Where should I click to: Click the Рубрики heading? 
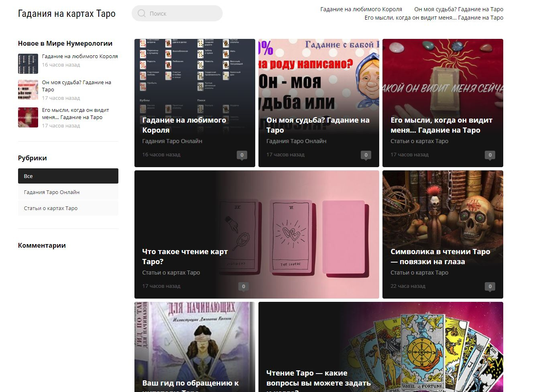33,158
